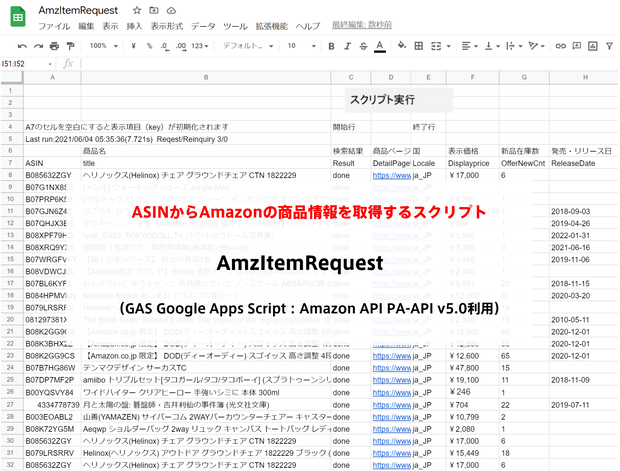The height and width of the screenshot is (471, 620).
Task: Click the スクリプト実行 button
Action: pyautogui.click(x=399, y=100)
